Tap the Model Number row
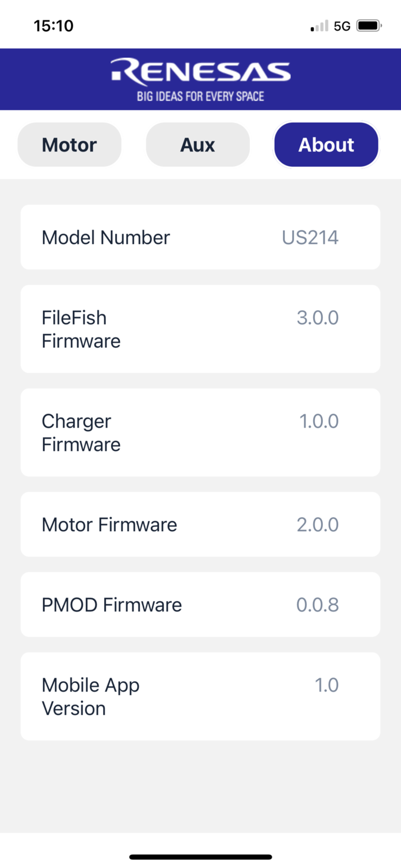Screen dimensions: 401x868 (x=200, y=237)
